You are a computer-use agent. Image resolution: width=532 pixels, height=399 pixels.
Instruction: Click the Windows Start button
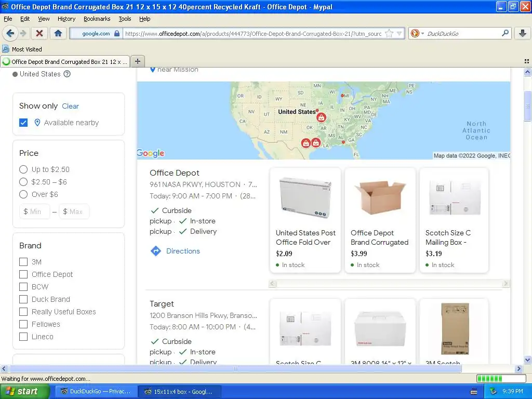25,391
